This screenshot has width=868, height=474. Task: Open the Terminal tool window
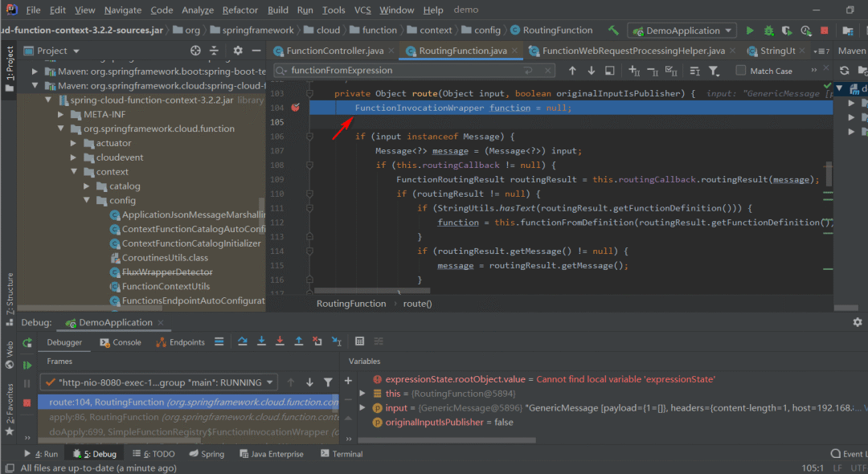tap(342, 454)
